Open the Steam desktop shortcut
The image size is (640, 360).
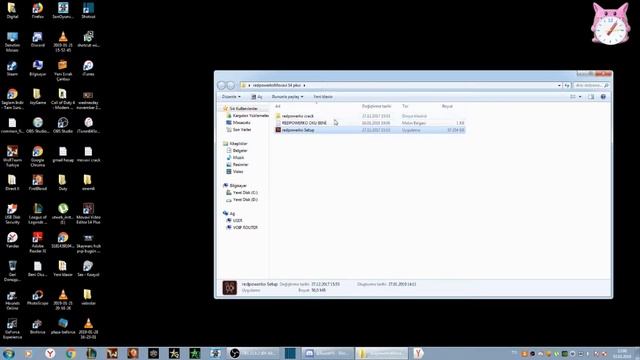[12, 68]
